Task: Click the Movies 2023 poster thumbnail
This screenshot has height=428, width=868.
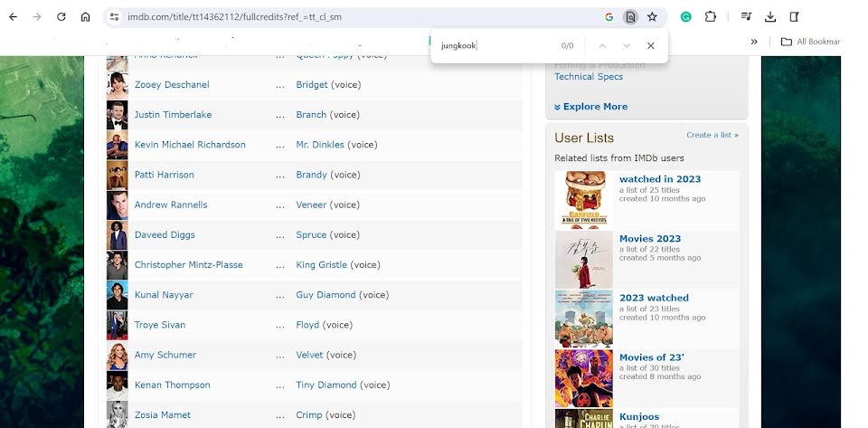Action: pyautogui.click(x=584, y=259)
